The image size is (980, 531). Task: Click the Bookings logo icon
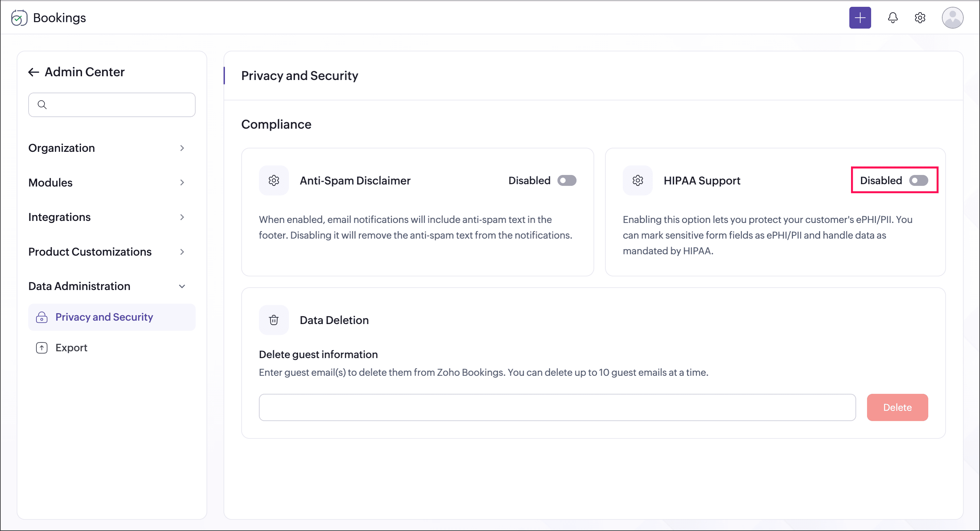[19, 18]
